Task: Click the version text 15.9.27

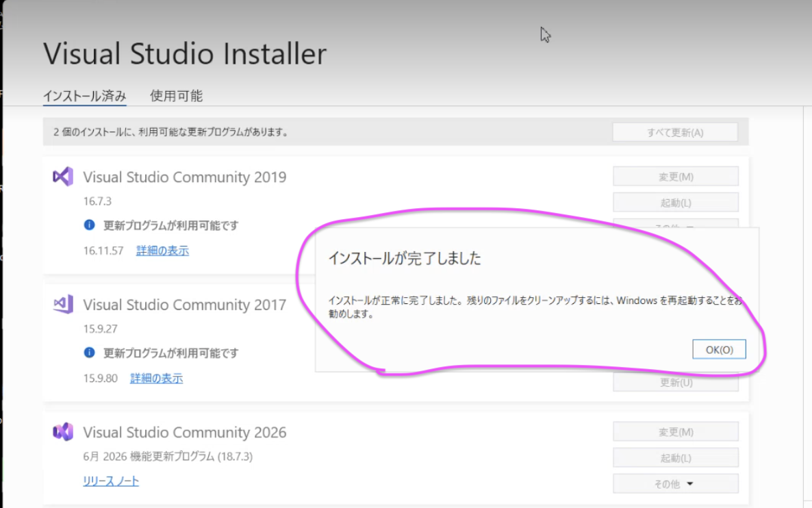Action: [101, 329]
